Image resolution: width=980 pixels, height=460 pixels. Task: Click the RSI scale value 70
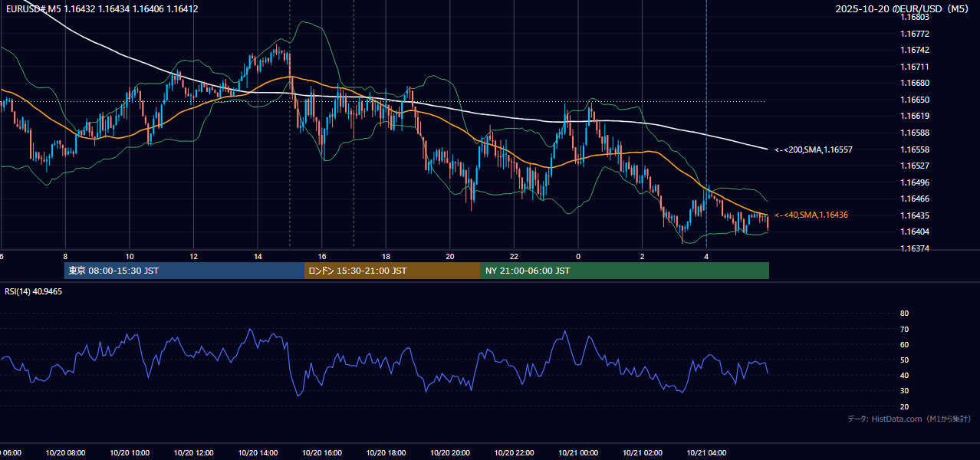coord(904,329)
